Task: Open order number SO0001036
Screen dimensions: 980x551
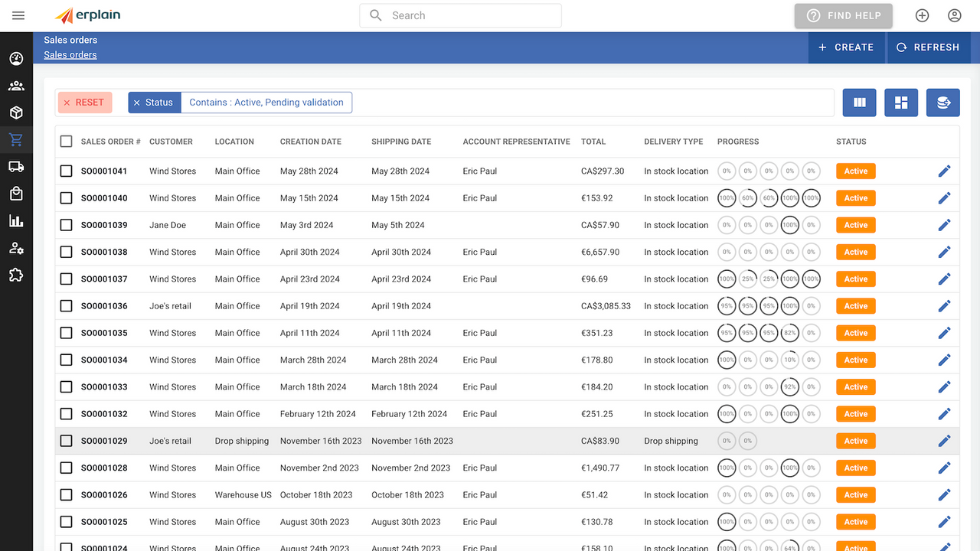Action: coord(104,306)
